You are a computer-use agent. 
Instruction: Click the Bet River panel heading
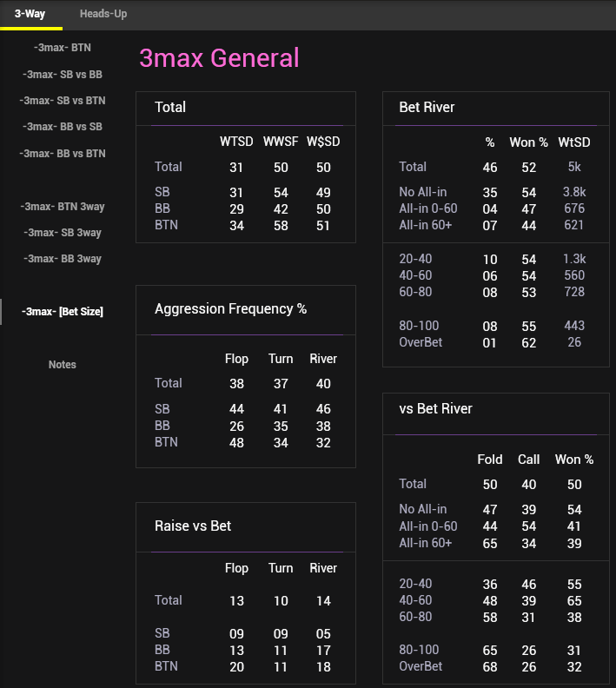point(427,108)
